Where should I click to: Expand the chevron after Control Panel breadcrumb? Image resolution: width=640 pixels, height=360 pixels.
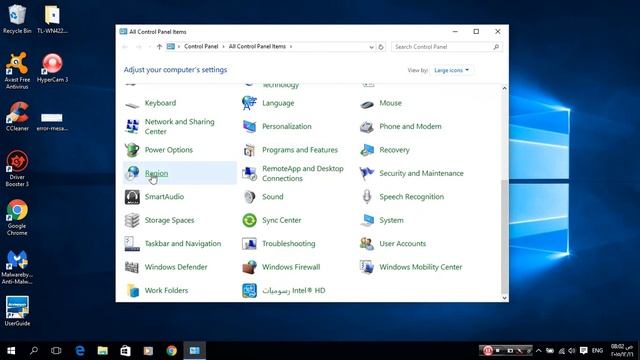223,47
